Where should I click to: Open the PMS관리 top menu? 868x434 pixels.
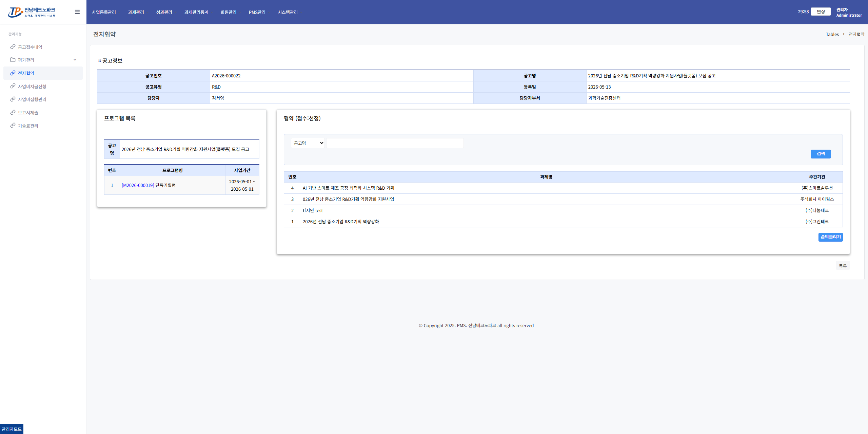coord(257,12)
